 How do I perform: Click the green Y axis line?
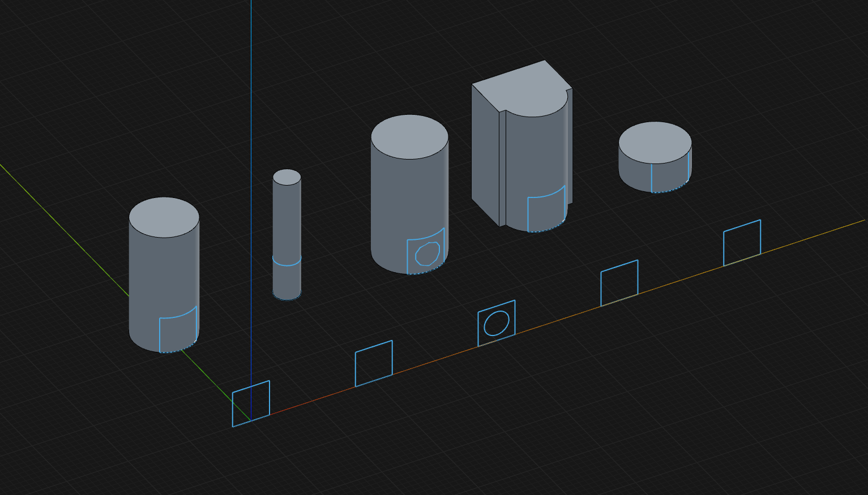(65, 230)
